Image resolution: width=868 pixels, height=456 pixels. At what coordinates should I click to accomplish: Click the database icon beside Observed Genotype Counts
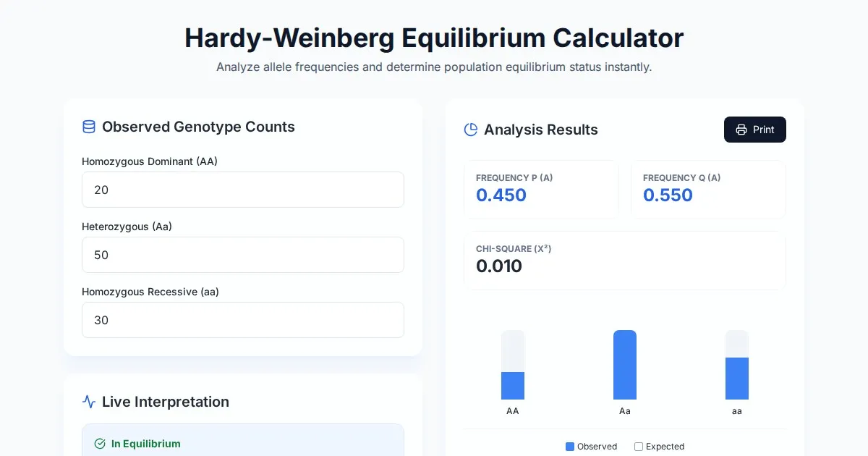[x=89, y=127]
